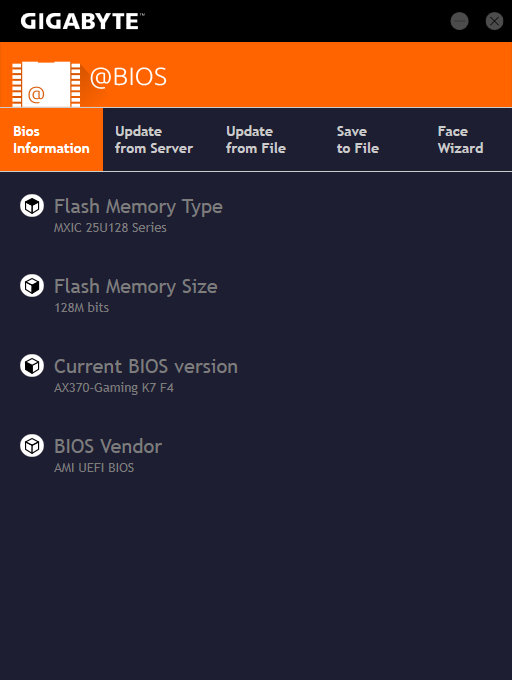Go to the Save to File tab

[358, 140]
